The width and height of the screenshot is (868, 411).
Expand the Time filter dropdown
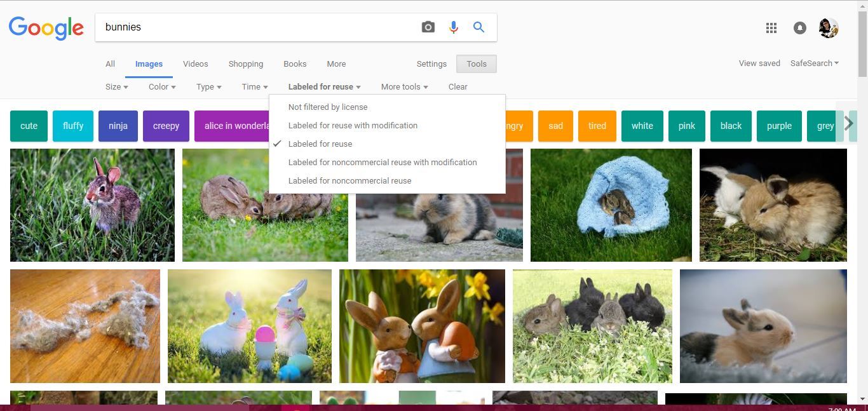coord(255,87)
